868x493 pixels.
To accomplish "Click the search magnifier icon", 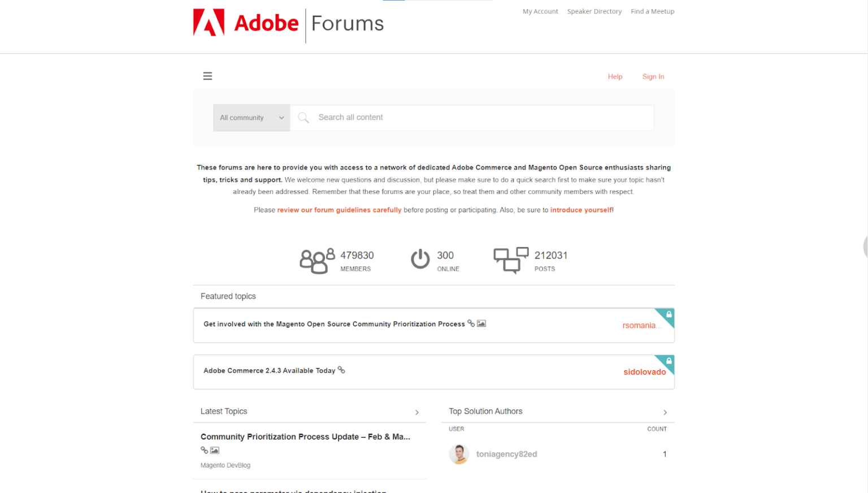I will pyautogui.click(x=303, y=118).
